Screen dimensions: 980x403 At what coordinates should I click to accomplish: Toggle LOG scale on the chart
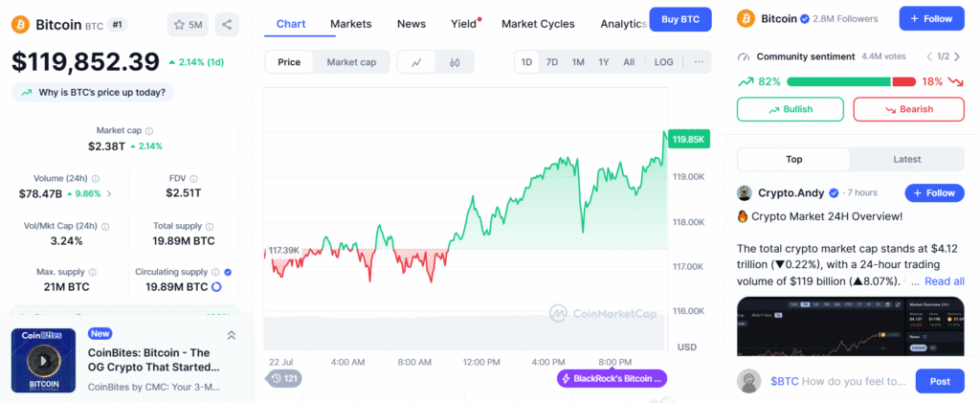[664, 62]
